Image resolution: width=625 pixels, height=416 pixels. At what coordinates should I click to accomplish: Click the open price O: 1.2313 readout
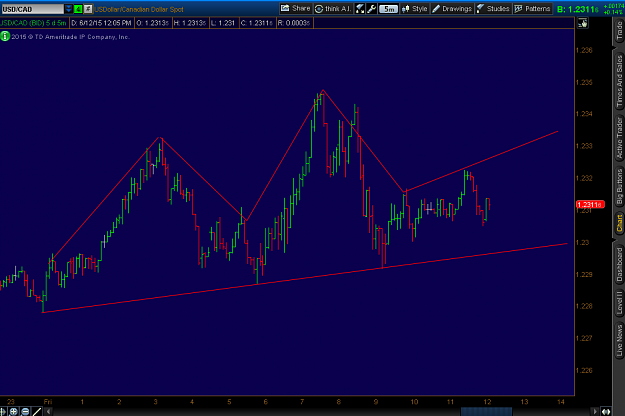point(152,23)
